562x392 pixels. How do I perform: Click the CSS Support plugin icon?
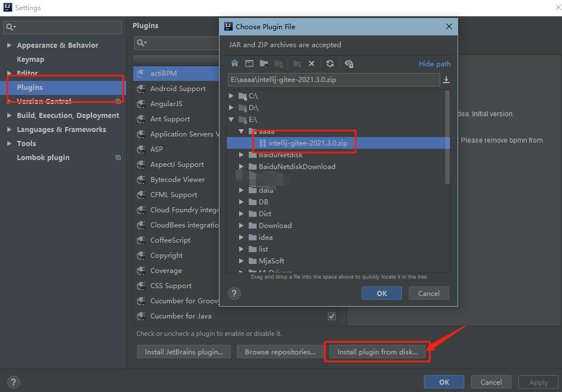tap(141, 286)
